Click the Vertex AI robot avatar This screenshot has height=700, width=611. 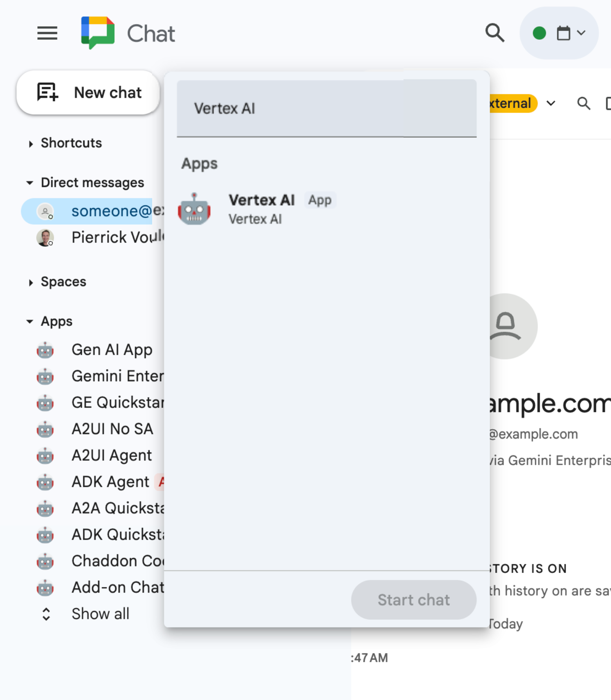(x=194, y=209)
